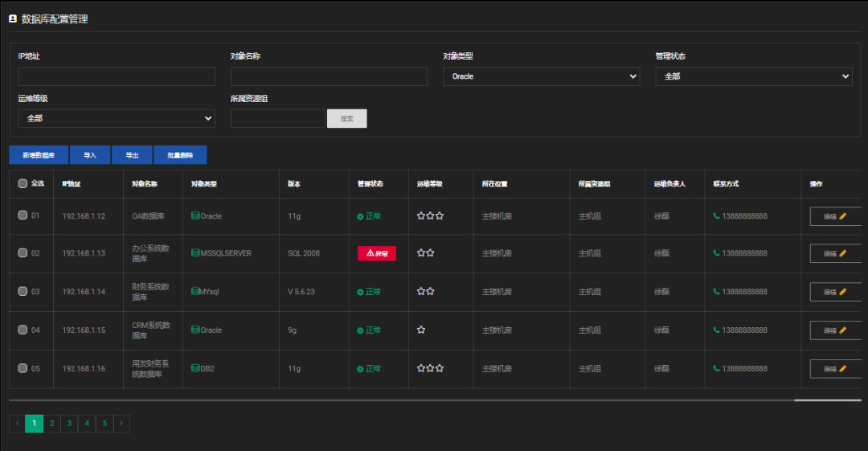The image size is (868, 451).
Task: Open the 运维等级 dropdown
Action: [117, 118]
